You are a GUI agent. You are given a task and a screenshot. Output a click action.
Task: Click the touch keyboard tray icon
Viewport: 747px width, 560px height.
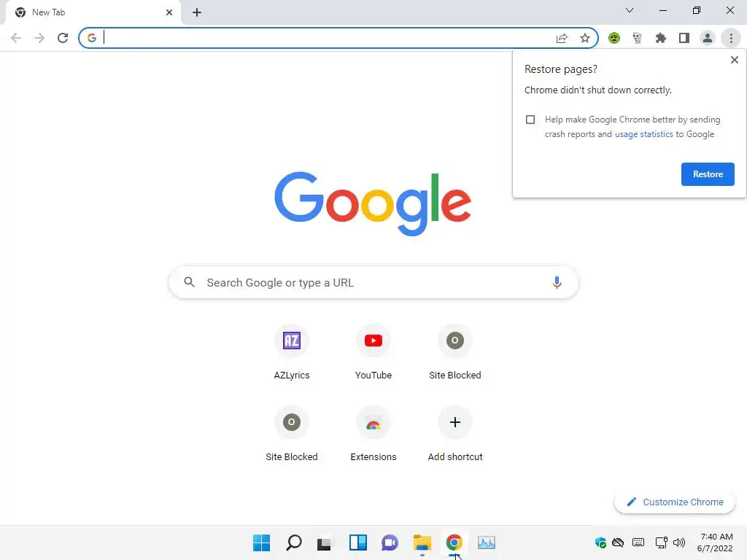click(638, 542)
